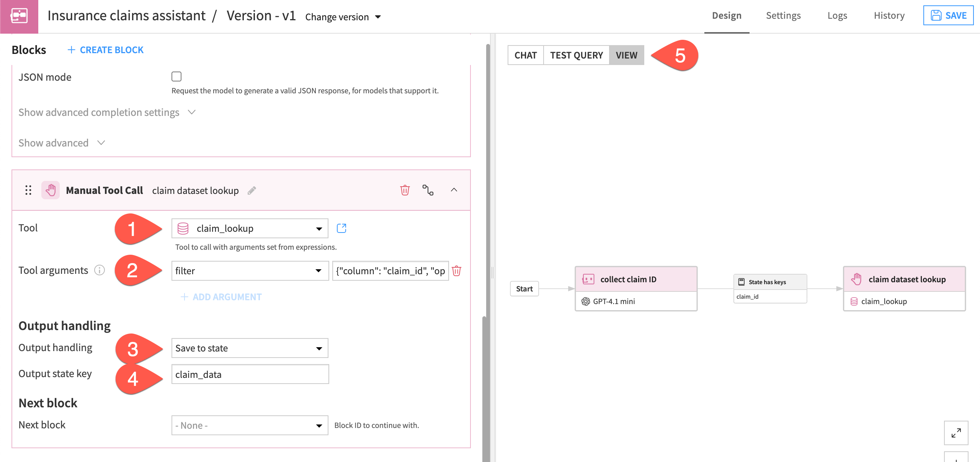Click the database icon in claim_lookup selector
The image size is (980, 462).
183,228
